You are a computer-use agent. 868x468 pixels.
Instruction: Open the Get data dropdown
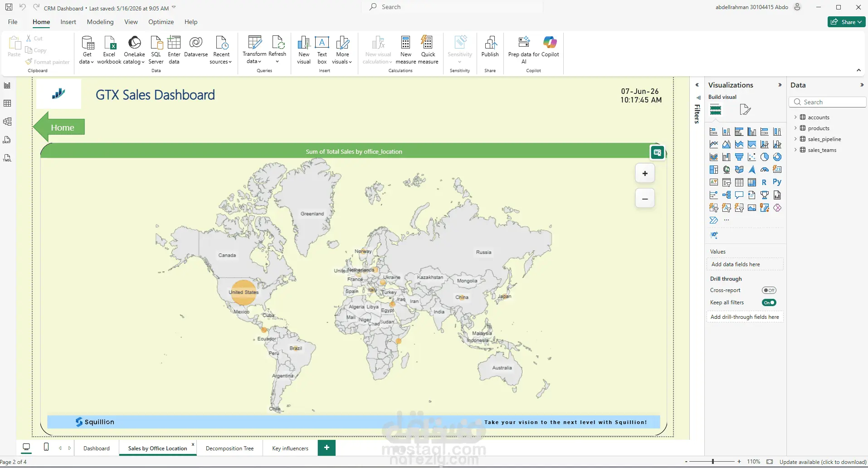pyautogui.click(x=86, y=50)
